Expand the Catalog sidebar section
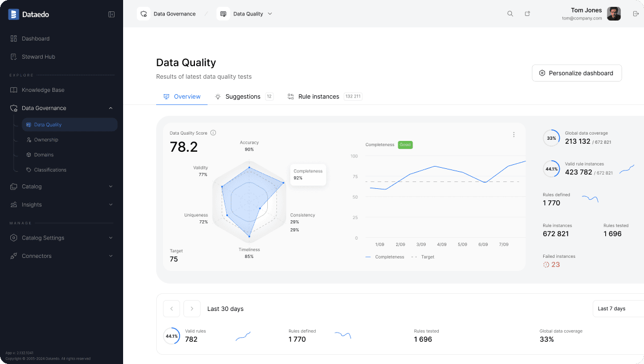 (111, 186)
